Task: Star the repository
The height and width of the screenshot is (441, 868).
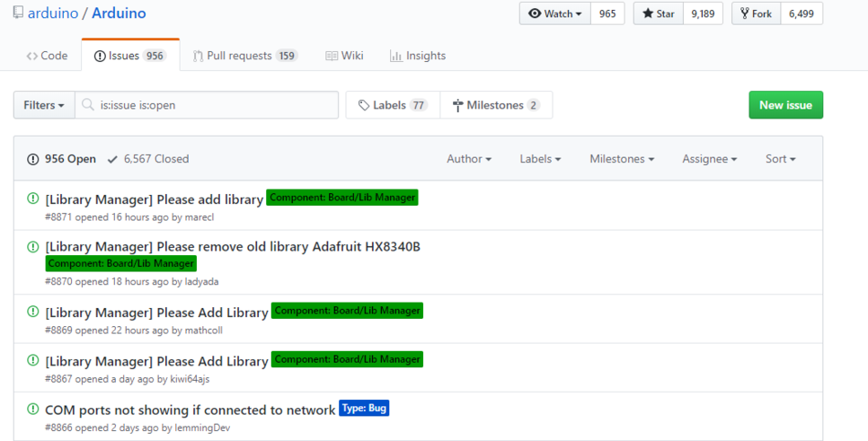Action: pos(659,13)
